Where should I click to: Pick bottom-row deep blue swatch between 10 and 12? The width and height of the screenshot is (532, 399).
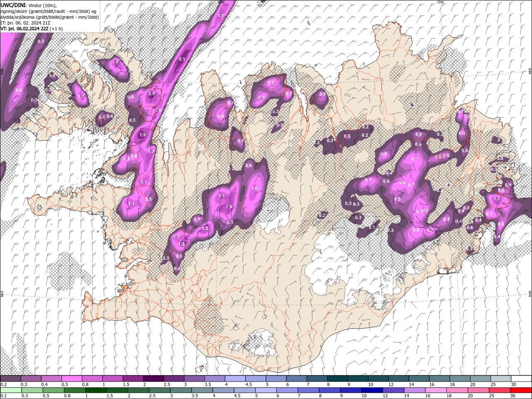pyautogui.click(x=372, y=390)
